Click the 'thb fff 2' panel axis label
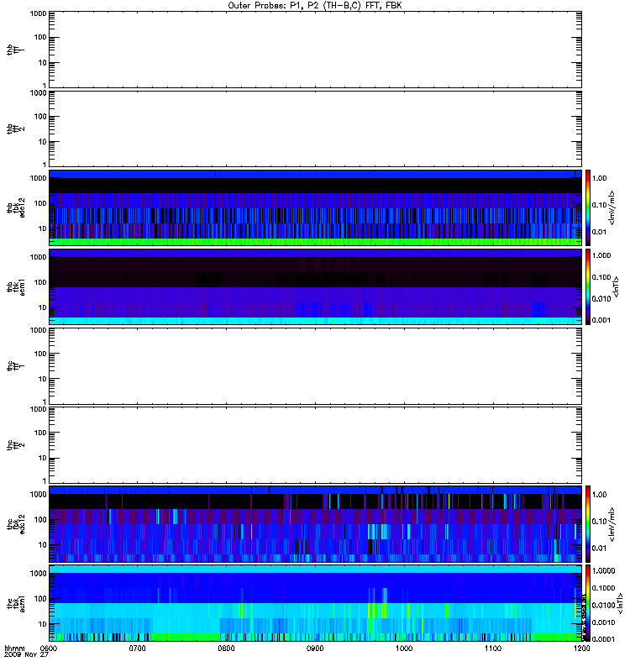Viewport: 630px width, 672px height. 15,129
